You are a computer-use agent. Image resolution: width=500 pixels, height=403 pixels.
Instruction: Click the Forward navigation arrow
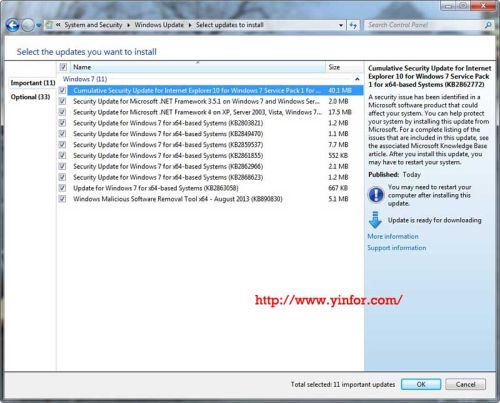[28, 25]
